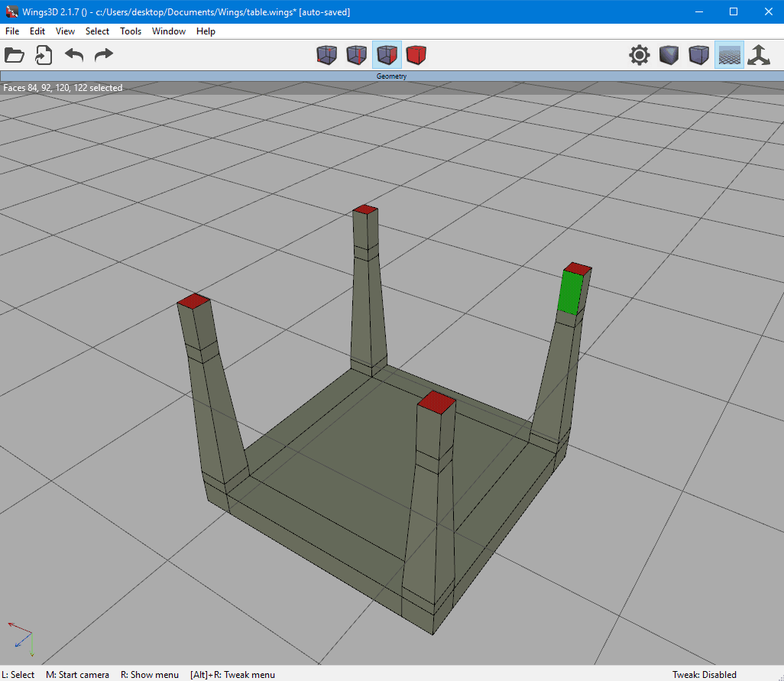This screenshot has width=784, height=681.
Task: Toggle orthographic/perspective view cube icon
Action: click(x=698, y=55)
